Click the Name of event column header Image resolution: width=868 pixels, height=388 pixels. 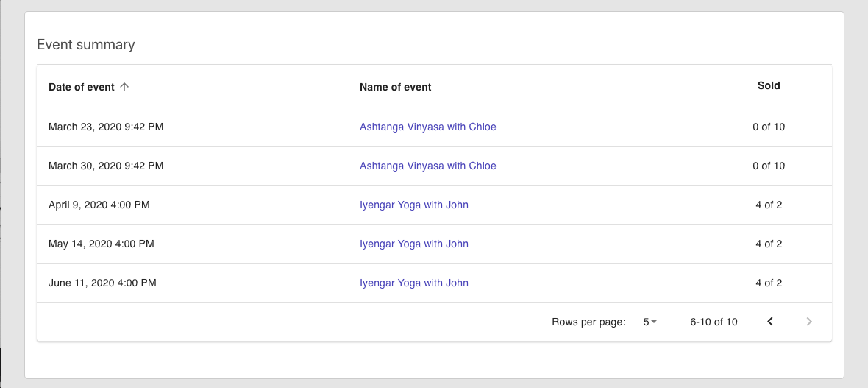(x=395, y=87)
